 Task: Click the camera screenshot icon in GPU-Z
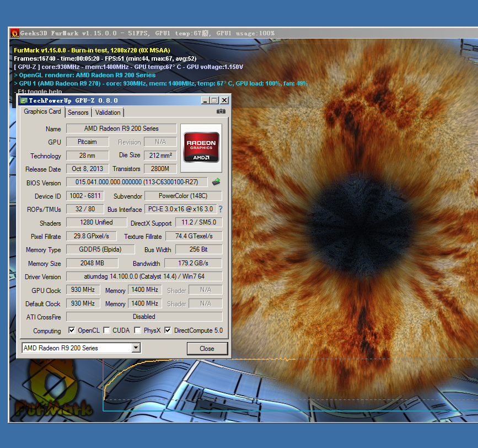point(221,111)
